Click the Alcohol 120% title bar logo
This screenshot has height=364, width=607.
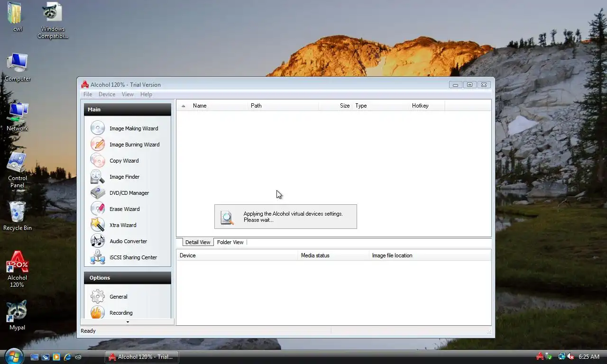pyautogui.click(x=85, y=85)
